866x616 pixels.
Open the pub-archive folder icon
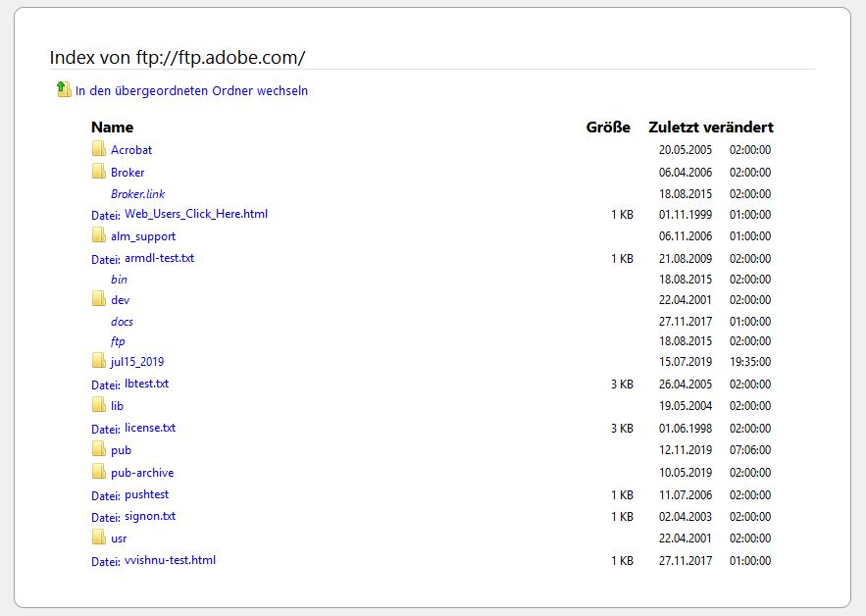click(x=98, y=471)
